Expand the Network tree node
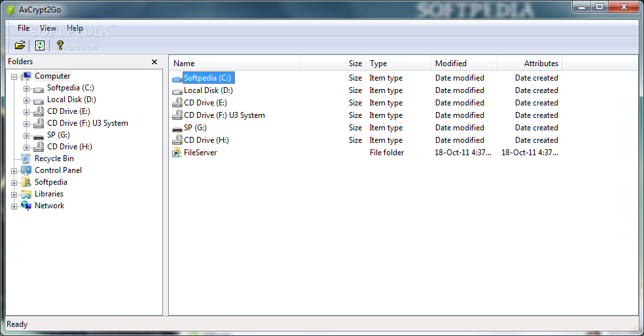644x336 pixels. (x=14, y=206)
